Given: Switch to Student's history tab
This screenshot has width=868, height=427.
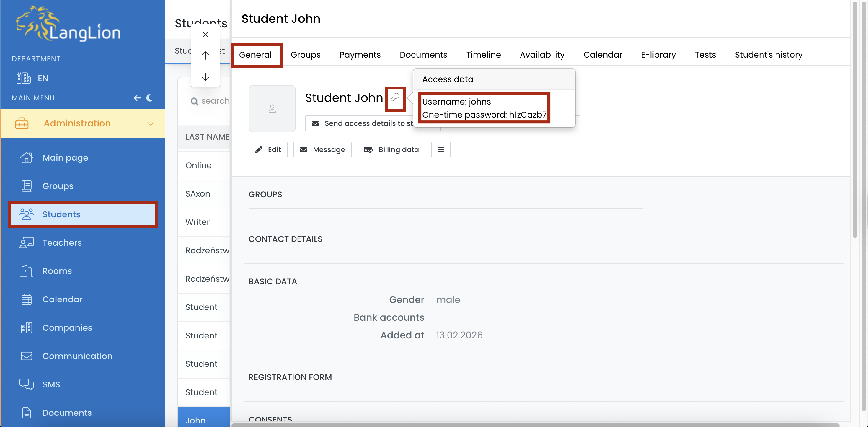Looking at the screenshot, I should tap(768, 55).
